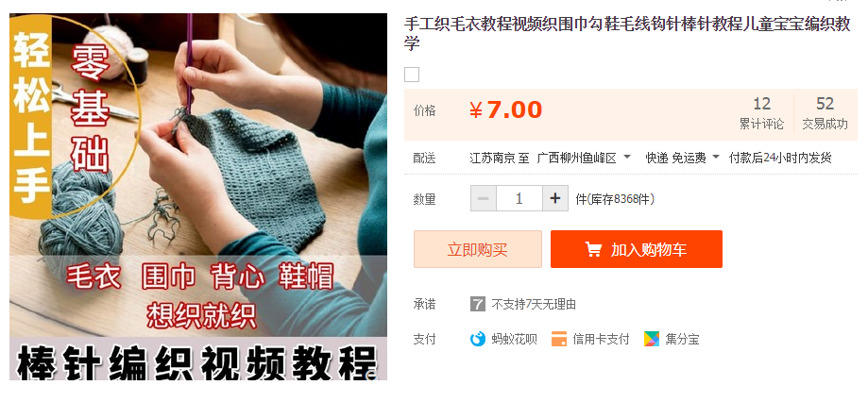Click the quantity input field
Image resolution: width=868 pixels, height=402 pixels.
519,198
